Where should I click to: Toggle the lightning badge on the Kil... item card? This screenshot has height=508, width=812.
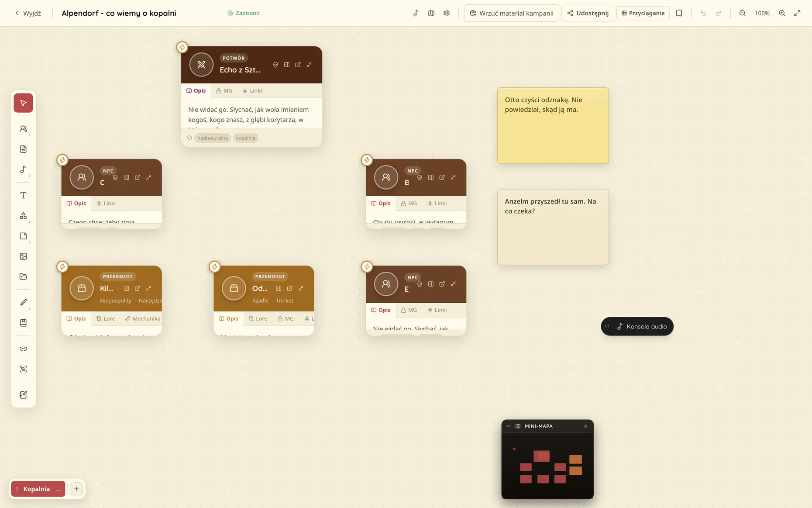tap(62, 266)
